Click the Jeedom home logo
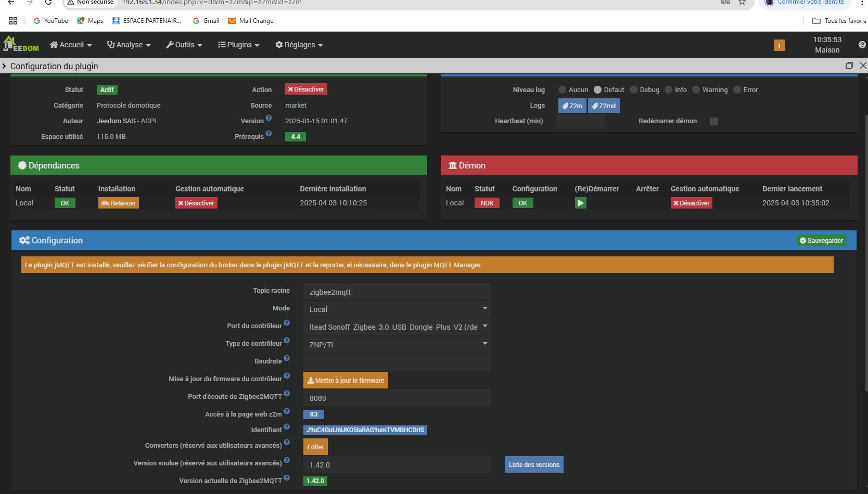The image size is (868, 494). pos(21,44)
